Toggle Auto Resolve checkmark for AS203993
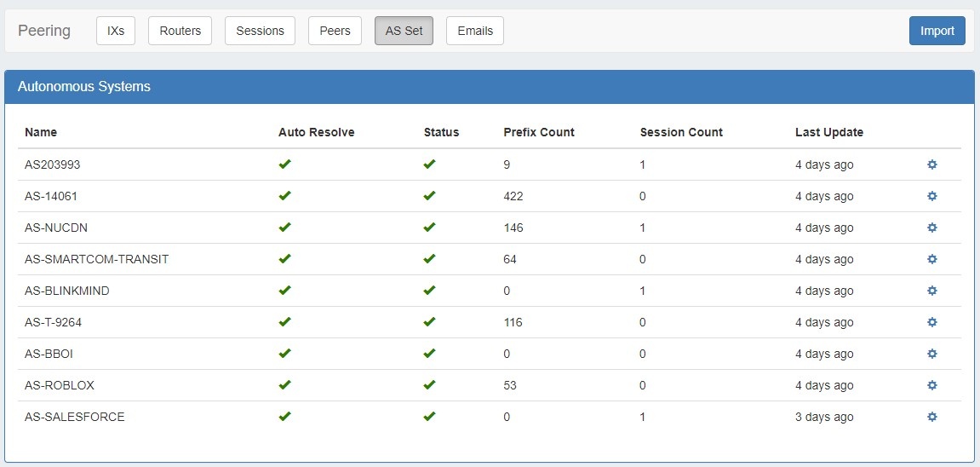Viewport: 980px width, 467px height. 285,164
